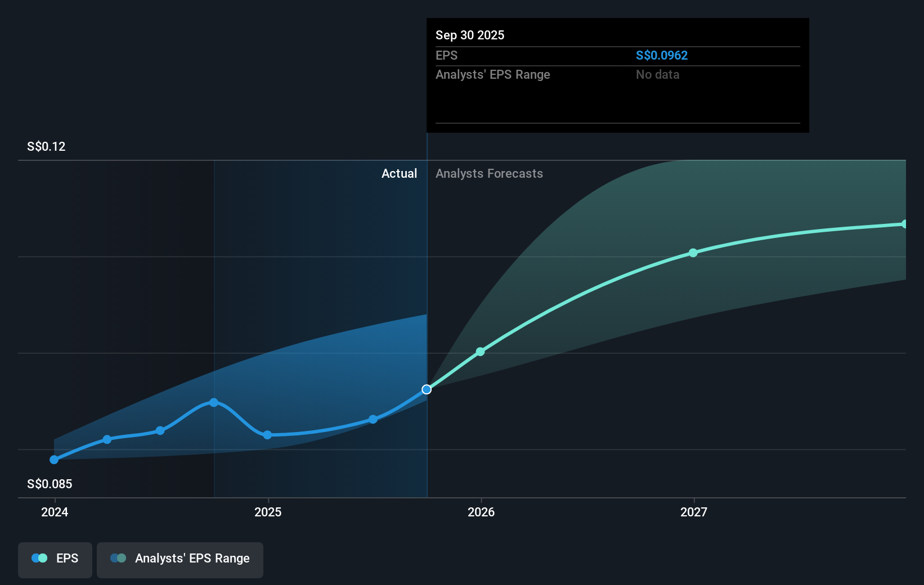Click the forecast data point near 2026
The image size is (924, 585).
coord(480,352)
